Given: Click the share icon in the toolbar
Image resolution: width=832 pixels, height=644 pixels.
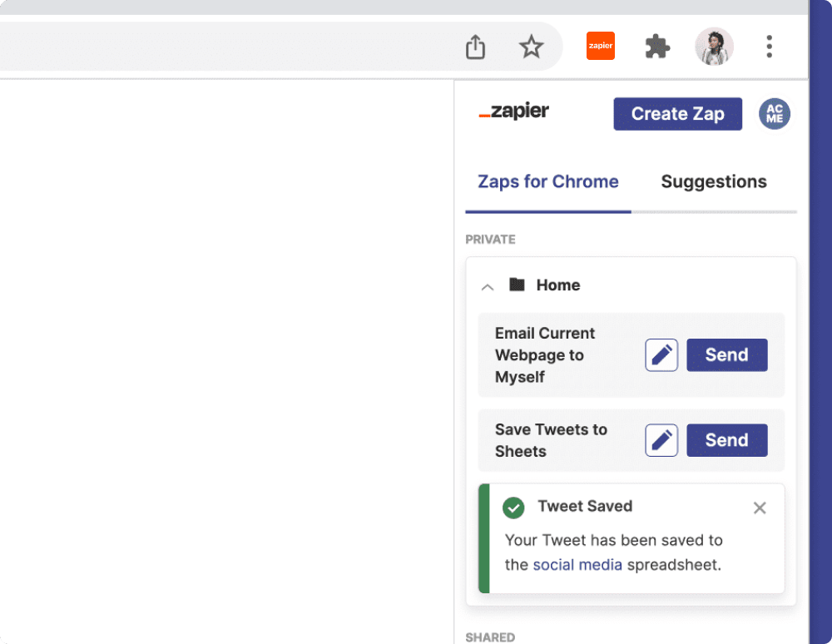Looking at the screenshot, I should pos(475,47).
